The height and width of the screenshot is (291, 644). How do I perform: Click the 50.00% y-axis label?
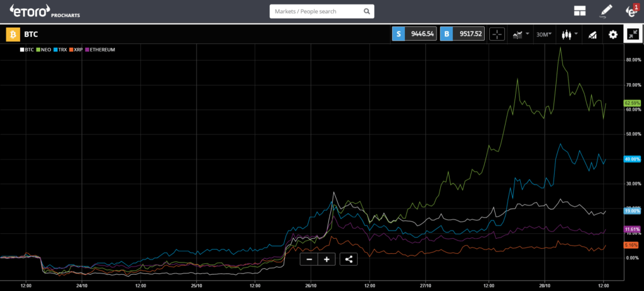633,135
